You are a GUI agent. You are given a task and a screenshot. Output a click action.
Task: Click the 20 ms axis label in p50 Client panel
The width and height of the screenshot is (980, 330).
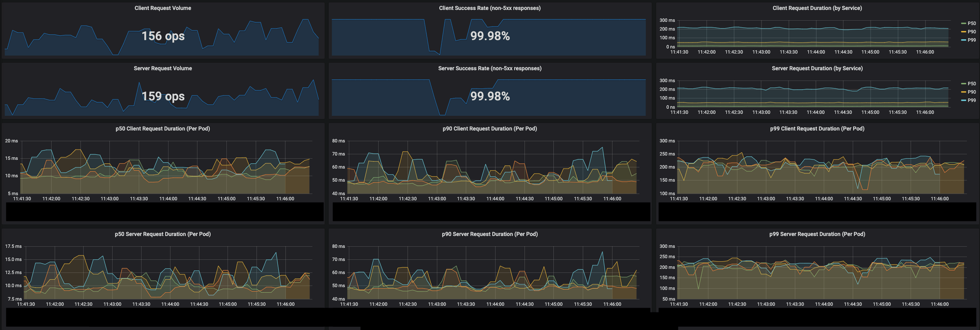(11, 141)
